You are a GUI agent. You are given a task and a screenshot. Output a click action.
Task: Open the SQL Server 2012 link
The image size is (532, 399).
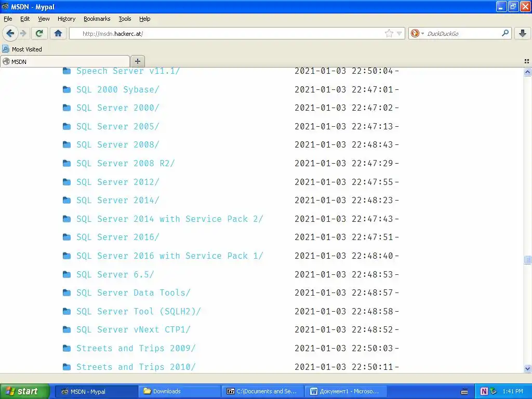tap(118, 182)
